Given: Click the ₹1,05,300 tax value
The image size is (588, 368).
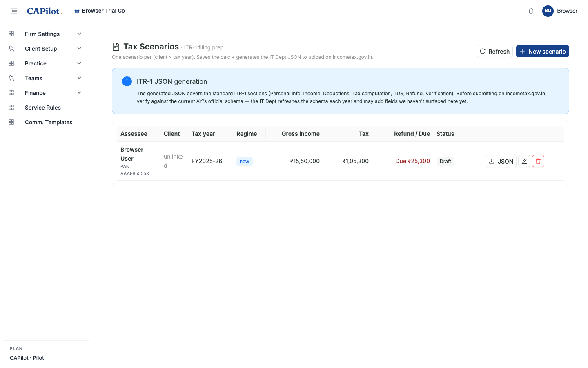Looking at the screenshot, I should (x=356, y=161).
